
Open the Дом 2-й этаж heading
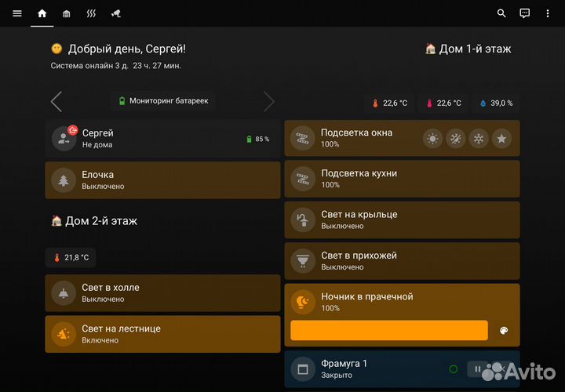tap(94, 220)
